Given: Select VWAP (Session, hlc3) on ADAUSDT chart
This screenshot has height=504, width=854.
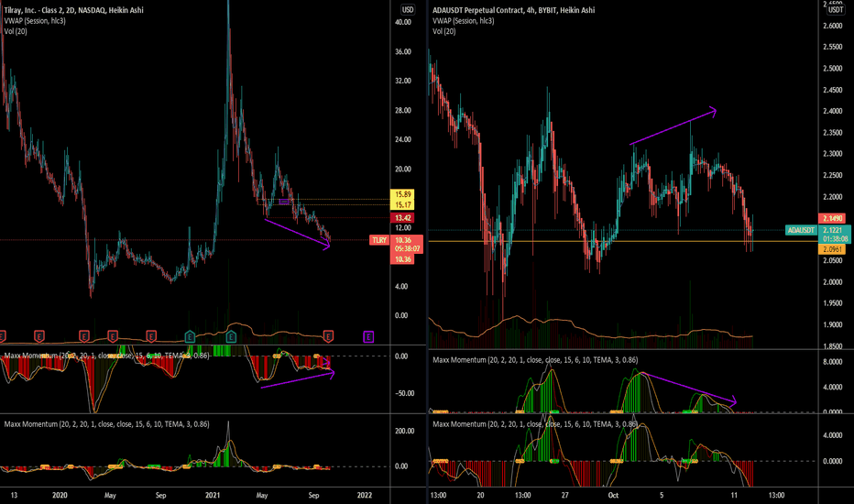Looking at the screenshot, I should coord(464,21).
